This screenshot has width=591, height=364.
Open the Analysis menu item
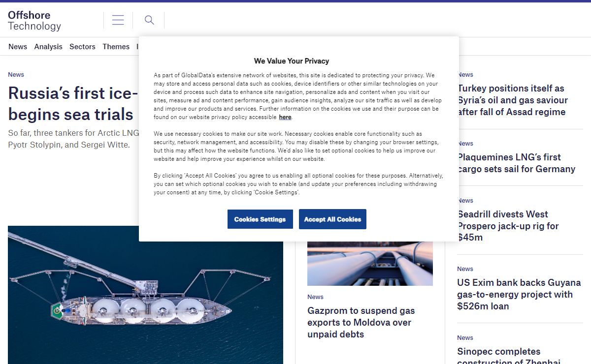[48, 47]
